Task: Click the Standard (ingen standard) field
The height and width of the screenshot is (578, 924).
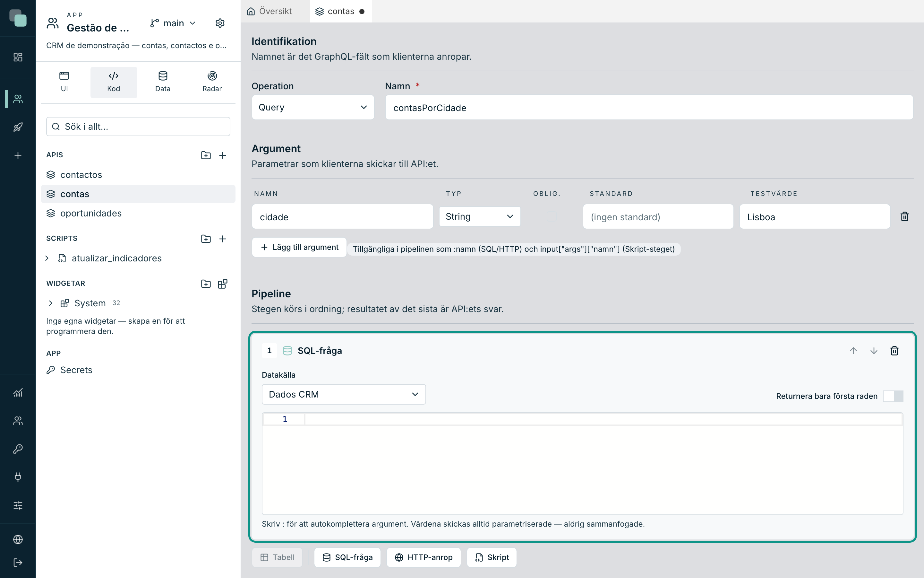Action: coord(658,217)
